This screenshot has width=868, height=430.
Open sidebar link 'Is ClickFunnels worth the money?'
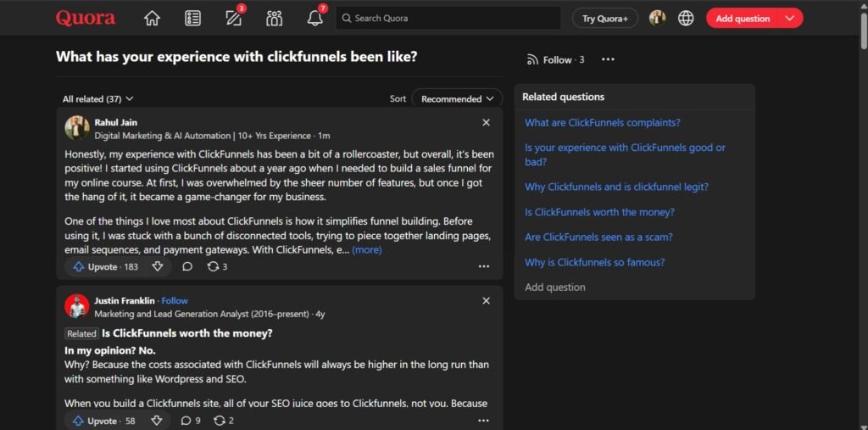(599, 212)
